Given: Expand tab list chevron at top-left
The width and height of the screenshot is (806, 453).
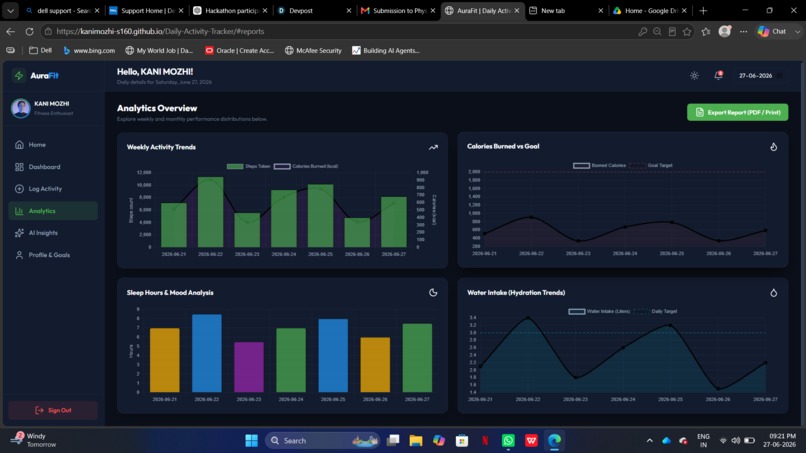Looking at the screenshot, I should click(10, 10).
